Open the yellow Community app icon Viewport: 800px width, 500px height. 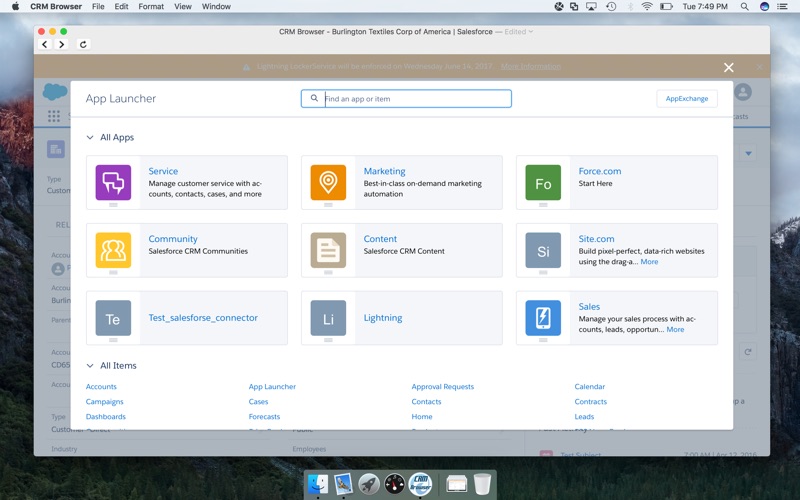(113, 250)
